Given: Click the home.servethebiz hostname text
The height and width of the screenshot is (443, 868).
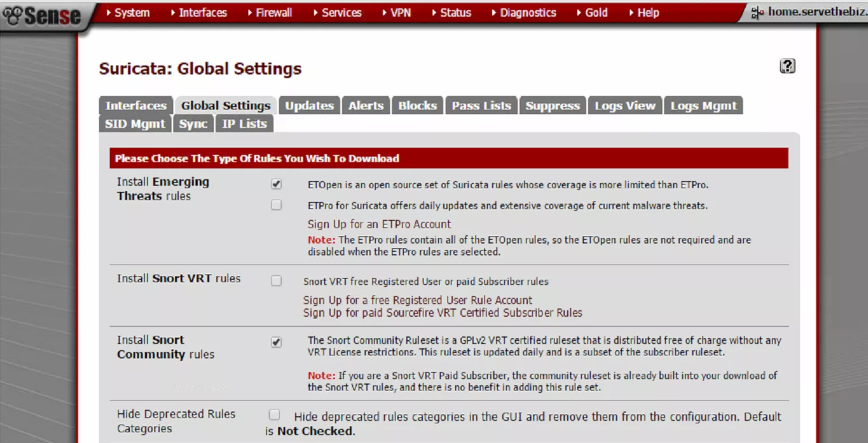Looking at the screenshot, I should pos(817,12).
